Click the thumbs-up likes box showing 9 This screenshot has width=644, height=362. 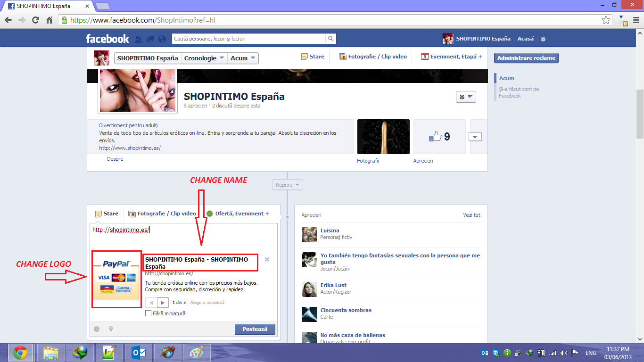[439, 137]
